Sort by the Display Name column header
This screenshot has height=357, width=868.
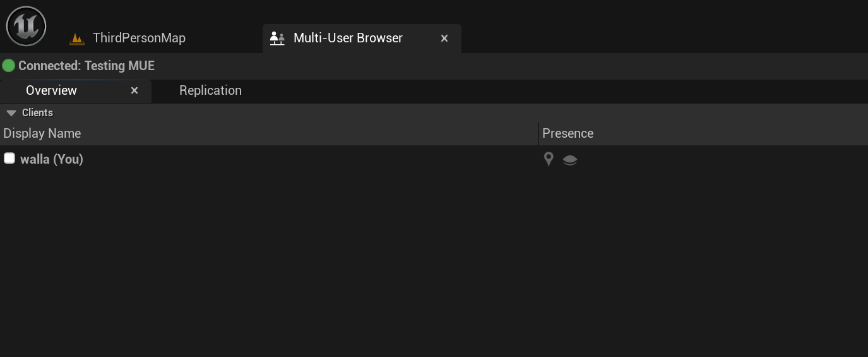(269, 133)
